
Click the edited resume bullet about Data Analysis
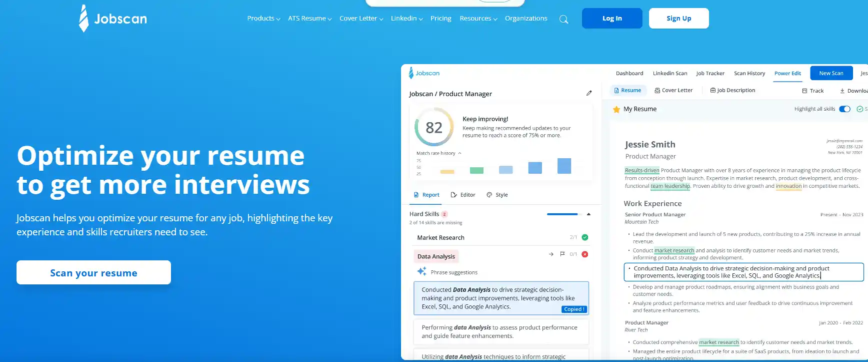(743, 272)
